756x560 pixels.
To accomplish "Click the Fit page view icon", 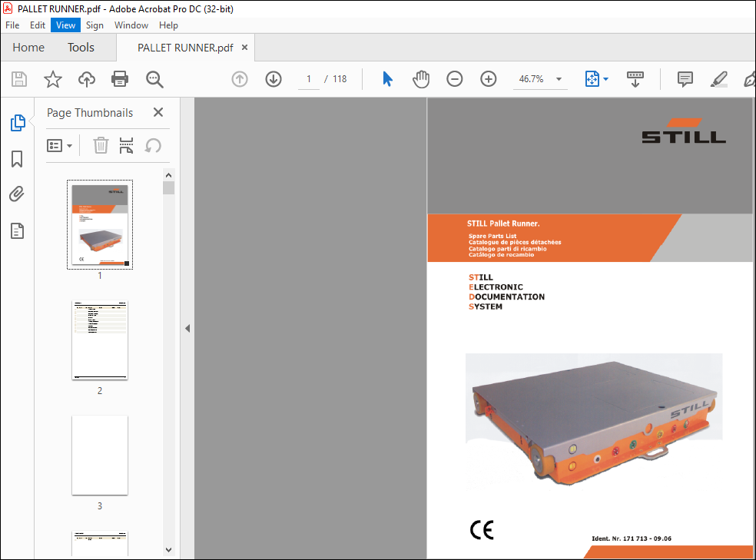I will click(x=592, y=79).
